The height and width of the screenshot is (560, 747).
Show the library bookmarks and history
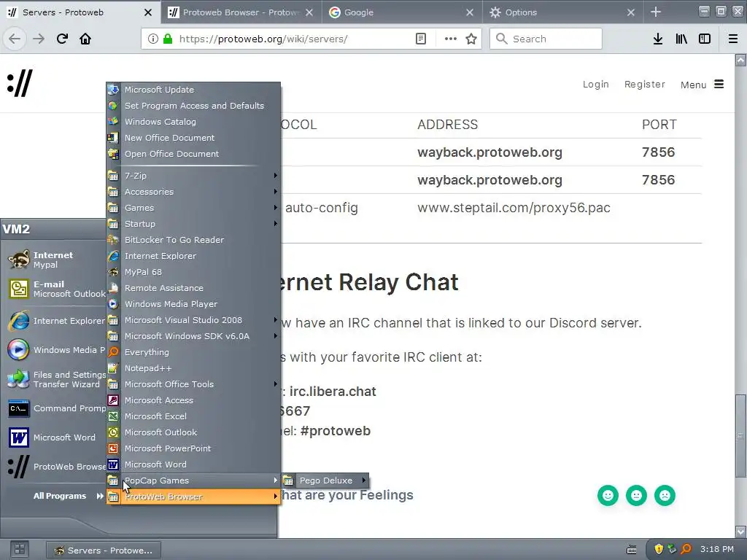[681, 39]
